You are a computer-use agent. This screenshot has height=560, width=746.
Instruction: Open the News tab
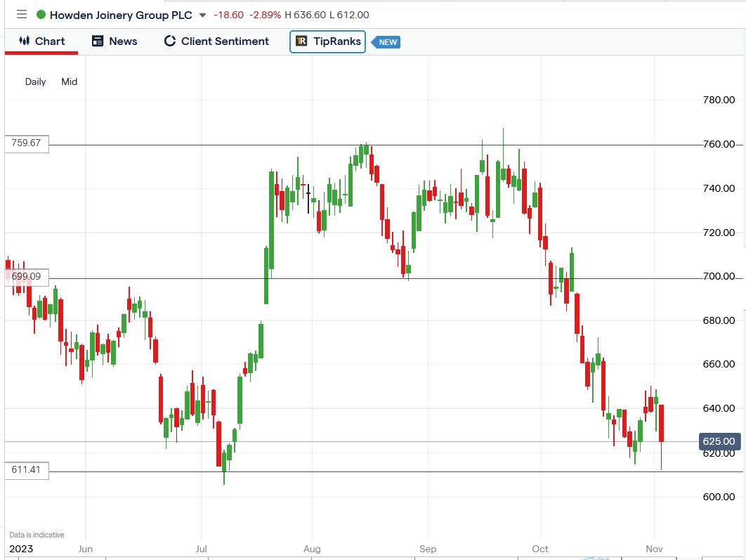pos(114,41)
